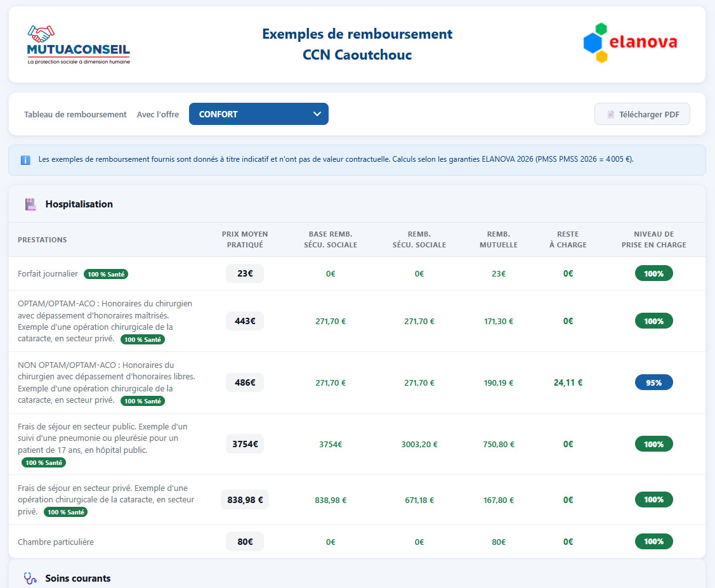
Task: Click the Soins courants section heading
Action: 78,578
